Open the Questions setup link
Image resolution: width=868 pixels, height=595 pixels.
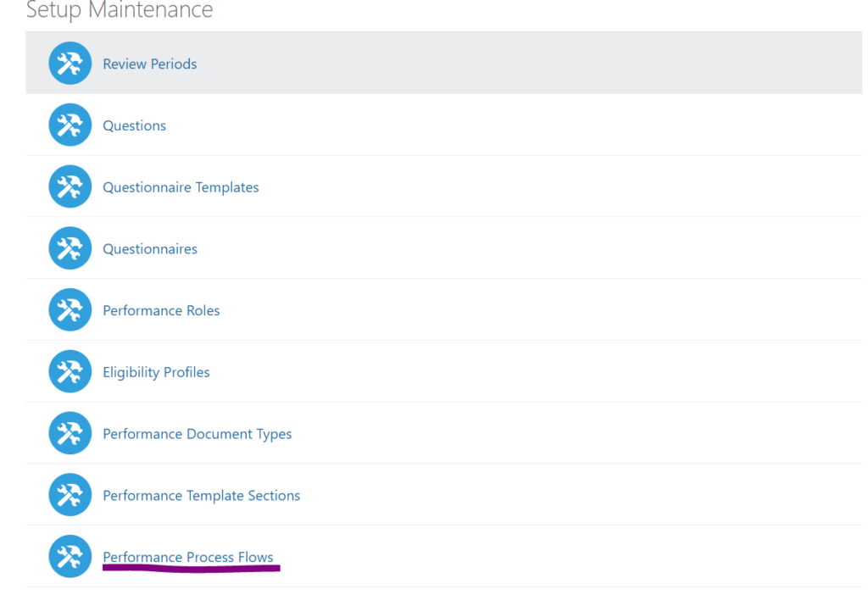click(134, 125)
